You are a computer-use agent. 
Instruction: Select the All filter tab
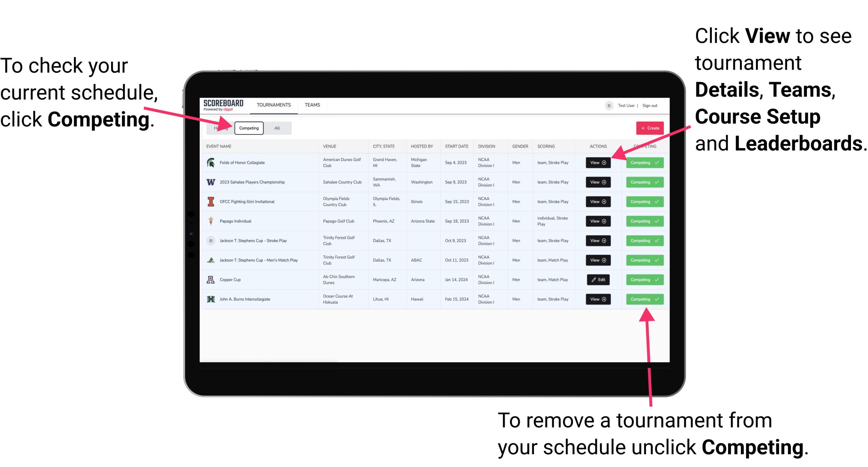275,128
